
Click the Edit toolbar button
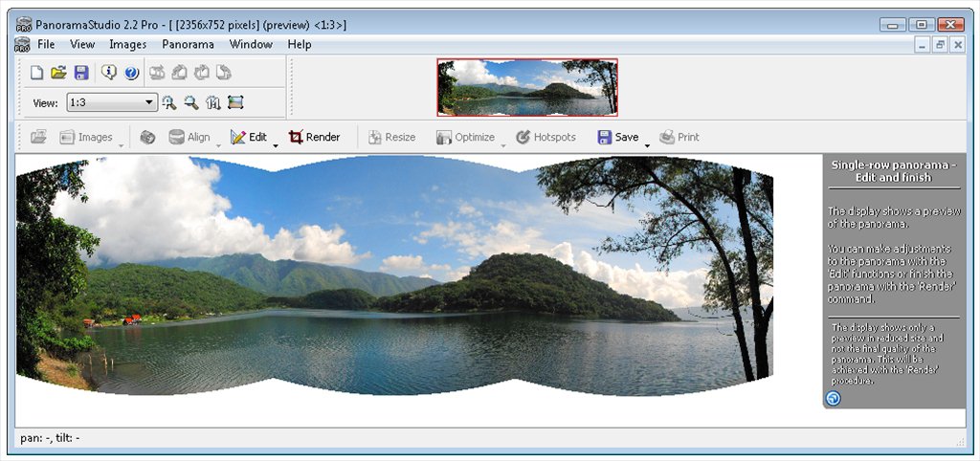249,137
